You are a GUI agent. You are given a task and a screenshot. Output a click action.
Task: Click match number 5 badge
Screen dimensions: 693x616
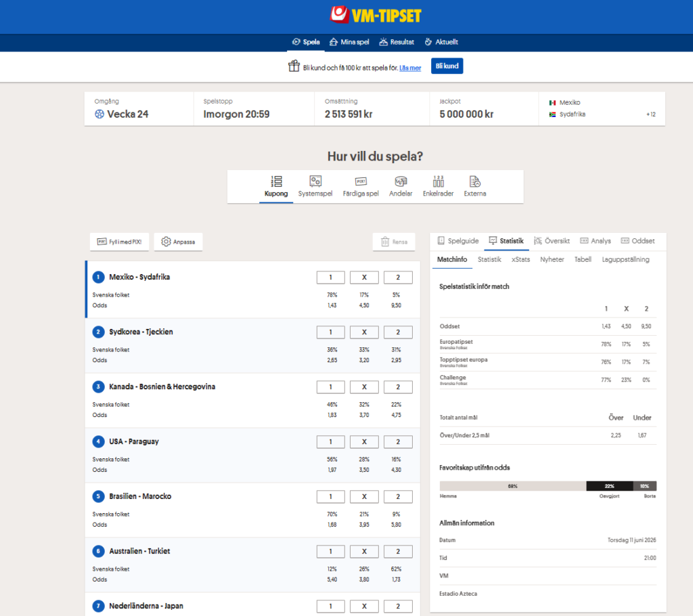(98, 497)
